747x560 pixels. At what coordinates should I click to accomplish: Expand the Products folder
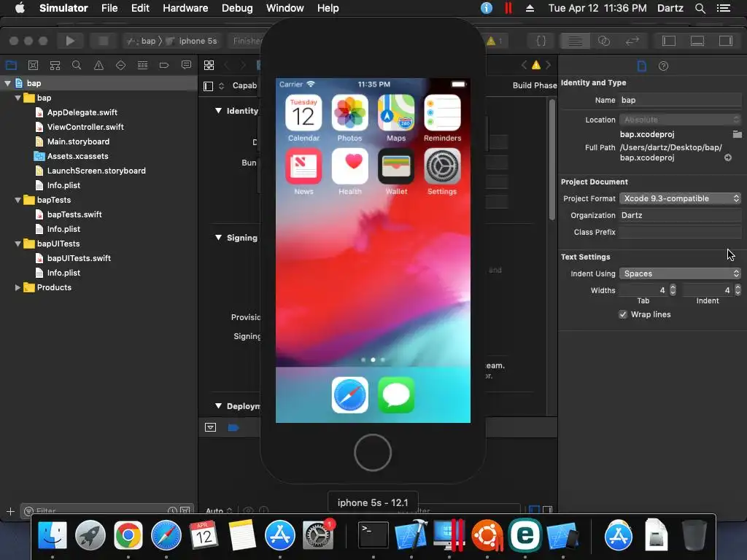coord(18,287)
